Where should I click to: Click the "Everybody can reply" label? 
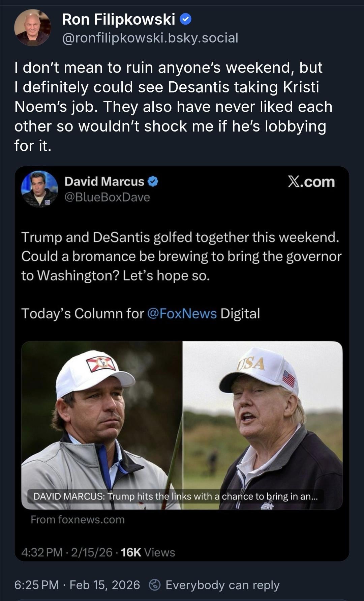click(222, 585)
